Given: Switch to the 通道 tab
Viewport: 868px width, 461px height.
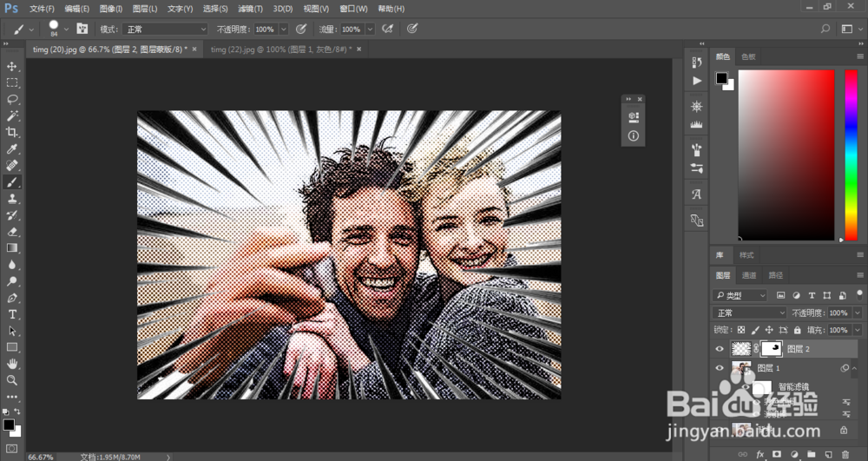Looking at the screenshot, I should [x=748, y=275].
